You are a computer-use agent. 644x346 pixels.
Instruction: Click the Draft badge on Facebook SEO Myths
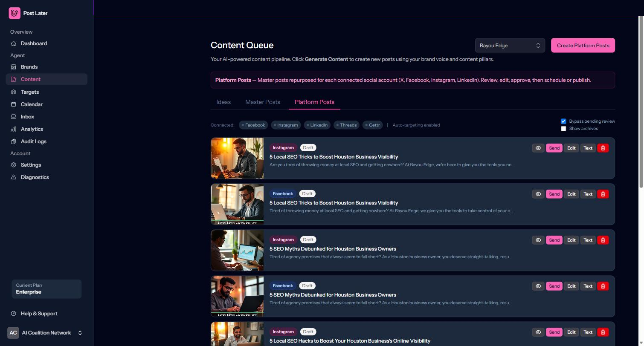pyautogui.click(x=307, y=286)
